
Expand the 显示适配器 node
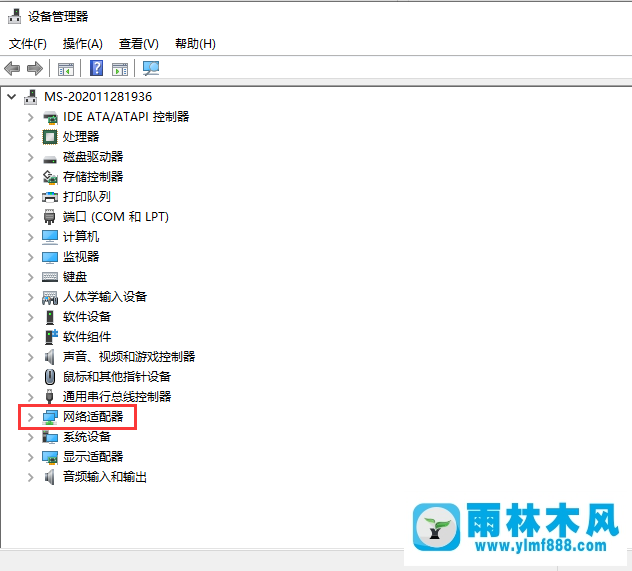click(x=31, y=457)
